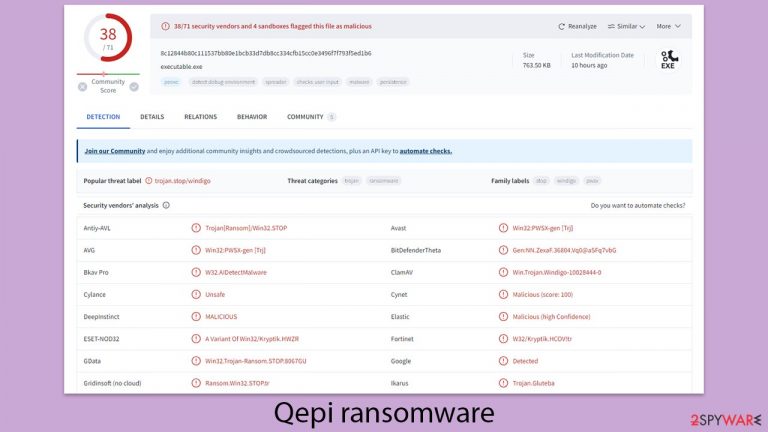Open the Details tab
This screenshot has height=432, width=768.
pyautogui.click(x=152, y=117)
